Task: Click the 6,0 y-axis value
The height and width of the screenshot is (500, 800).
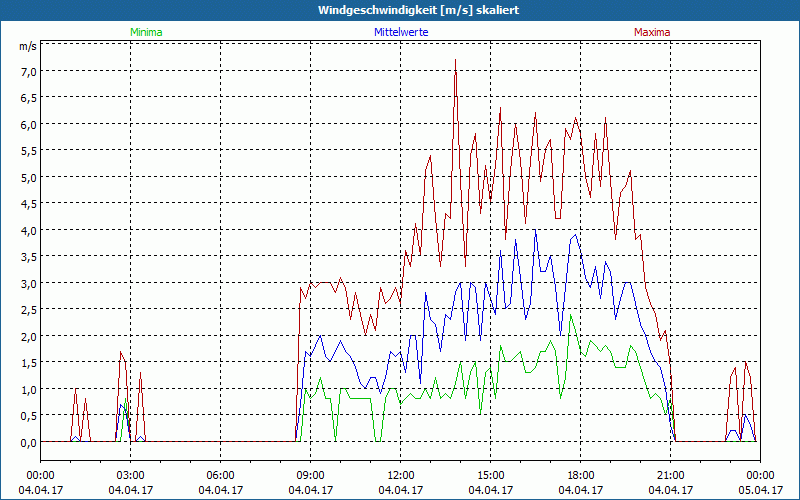Action: pos(28,124)
